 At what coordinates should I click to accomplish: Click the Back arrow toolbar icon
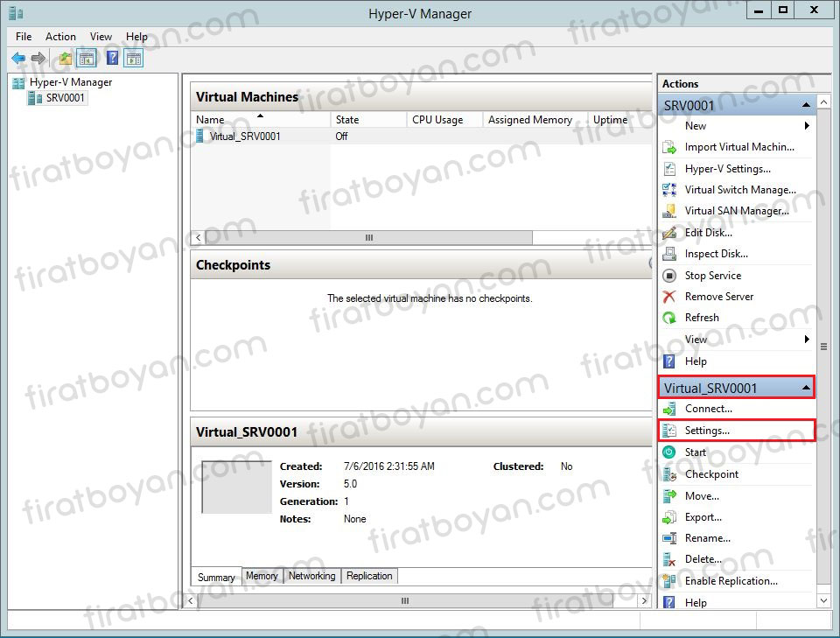pos(18,58)
